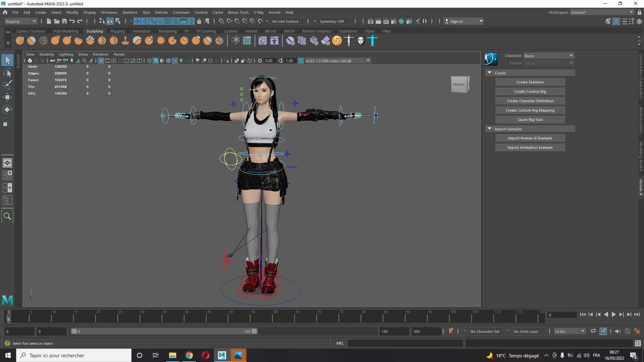The width and height of the screenshot is (644, 362).
Task: Click the Create Control Rig button
Action: [x=530, y=92]
